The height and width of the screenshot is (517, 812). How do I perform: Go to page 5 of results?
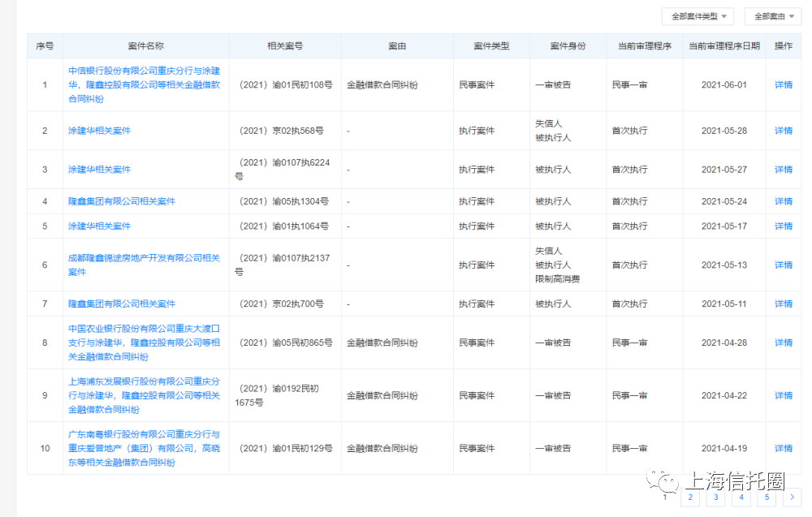(767, 497)
